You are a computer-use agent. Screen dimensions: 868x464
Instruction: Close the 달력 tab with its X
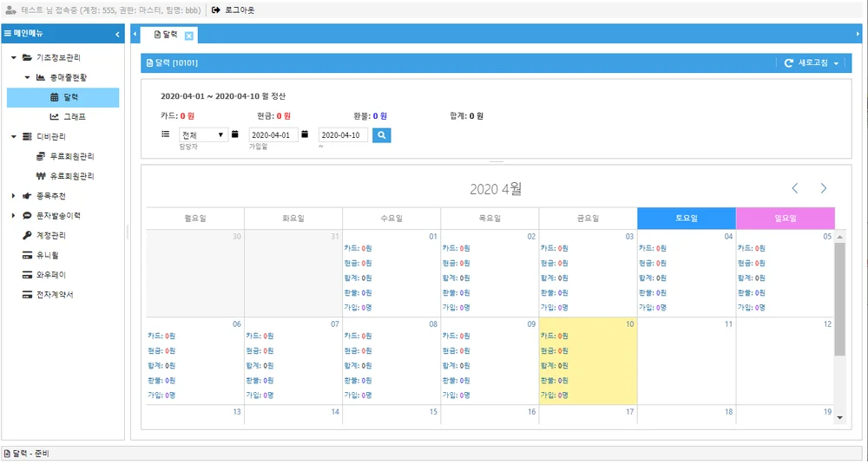pos(188,36)
